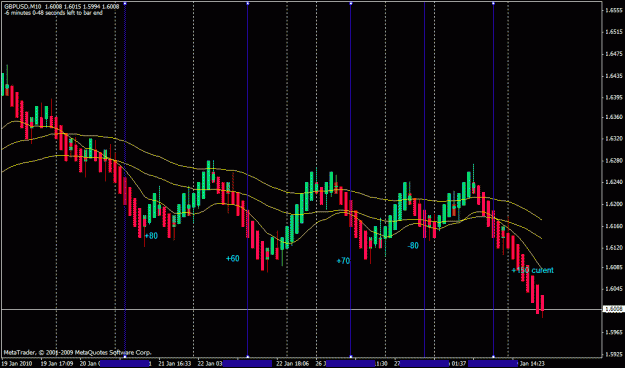The width and height of the screenshot is (625, 368).
Task: Select the '-80' trade annotation label
Action: 413,246
